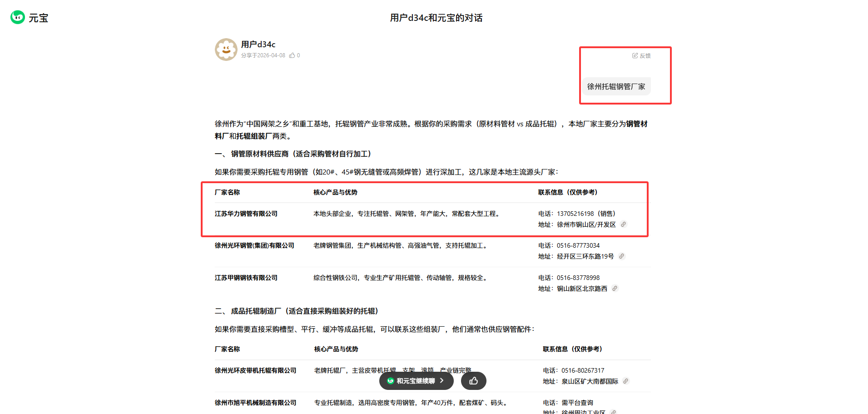Click the address text 徐州市铜山区/开发区
This screenshot has width=868, height=414.
pyautogui.click(x=586, y=224)
